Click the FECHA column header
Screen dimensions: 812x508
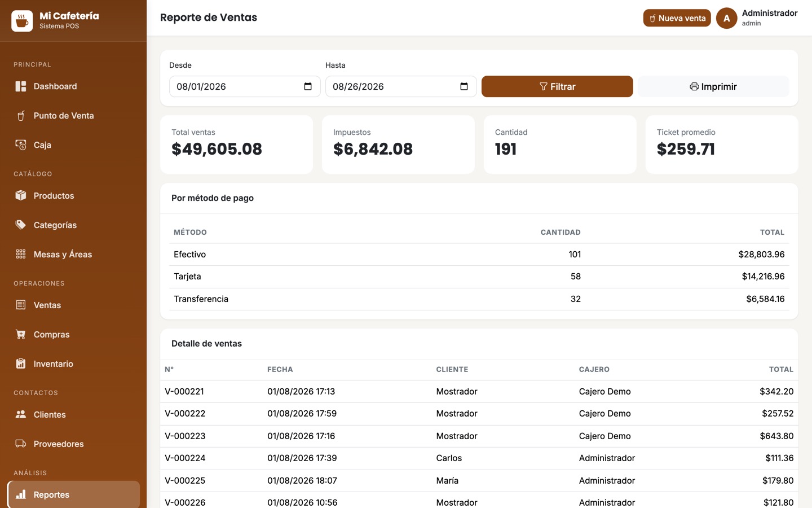280,370
